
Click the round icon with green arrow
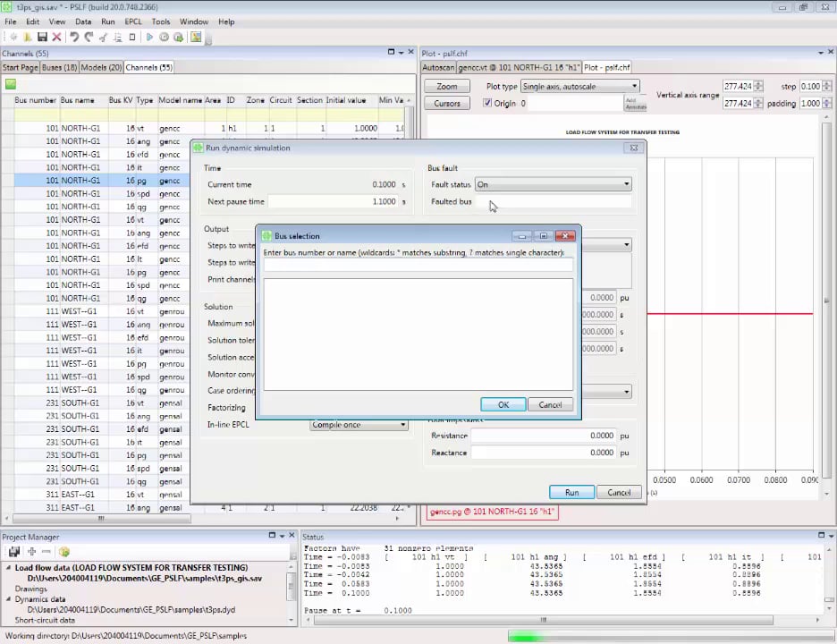coord(178,37)
